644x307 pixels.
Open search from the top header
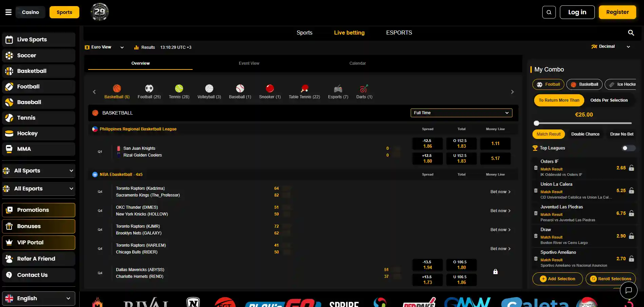pyautogui.click(x=549, y=12)
